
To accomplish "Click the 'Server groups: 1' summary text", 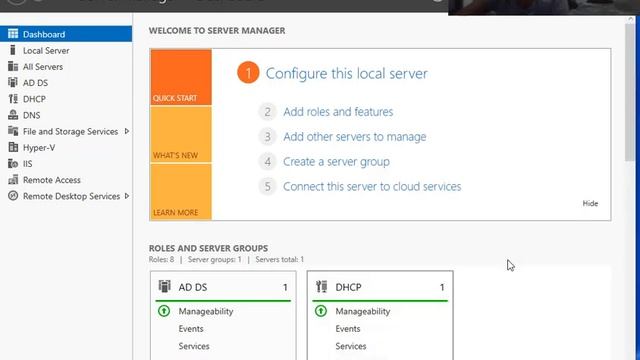I will [x=214, y=259].
